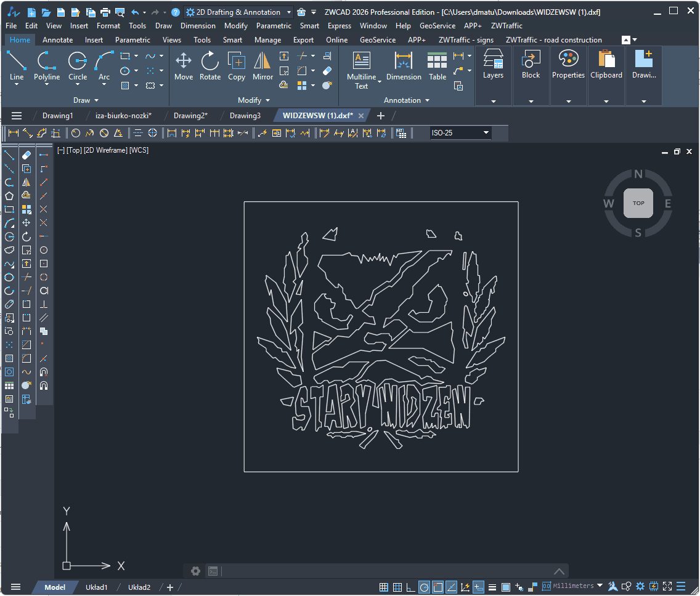This screenshot has width=700, height=596.
Task: Open the ISO-25 dimension style dropdown
Action: (x=486, y=132)
